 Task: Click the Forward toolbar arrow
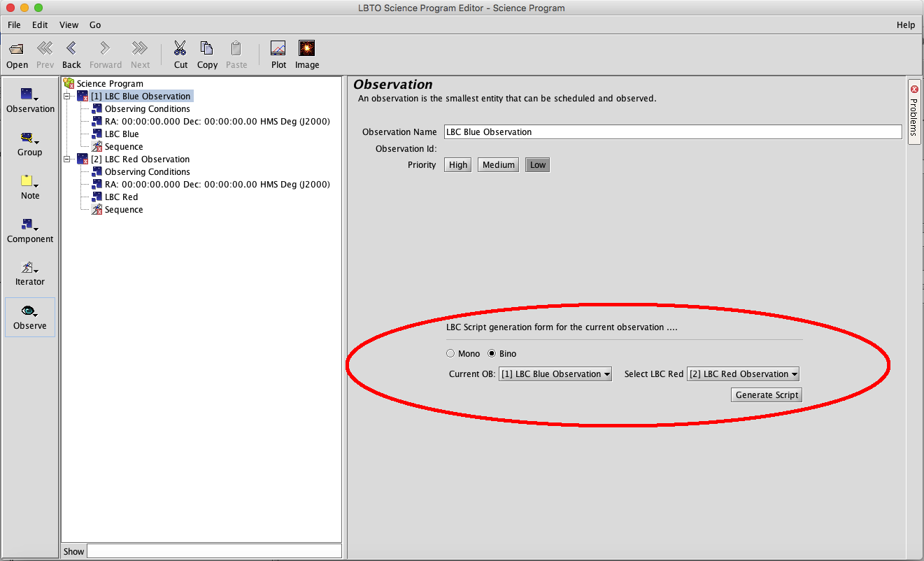point(105,48)
